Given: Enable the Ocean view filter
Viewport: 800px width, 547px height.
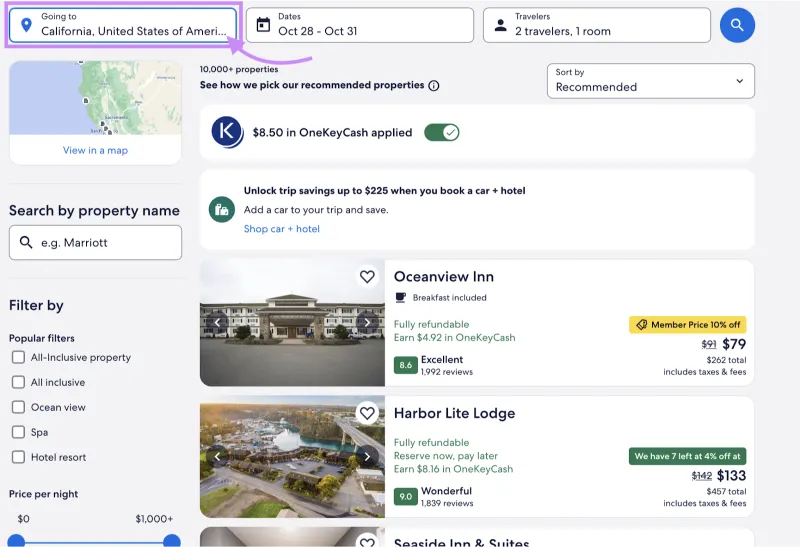Looking at the screenshot, I should (x=18, y=408).
